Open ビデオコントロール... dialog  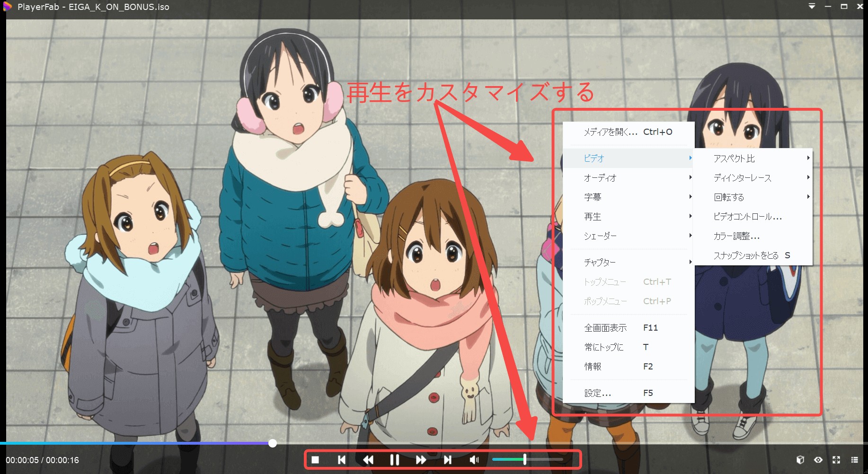[753, 216]
